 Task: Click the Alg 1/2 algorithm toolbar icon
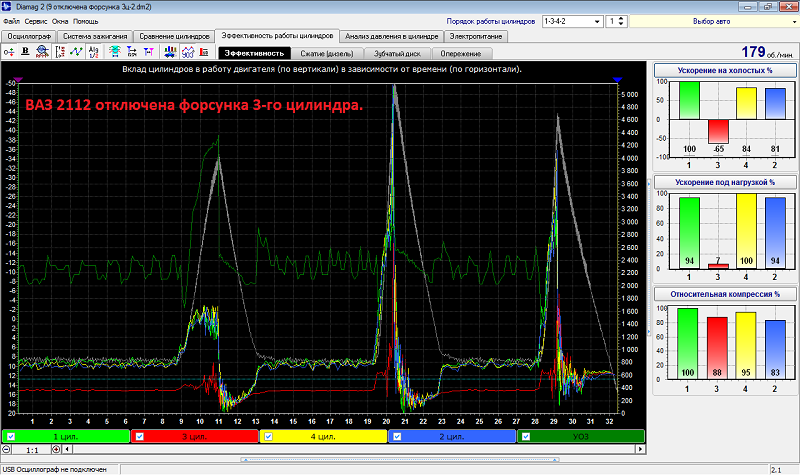(93, 52)
